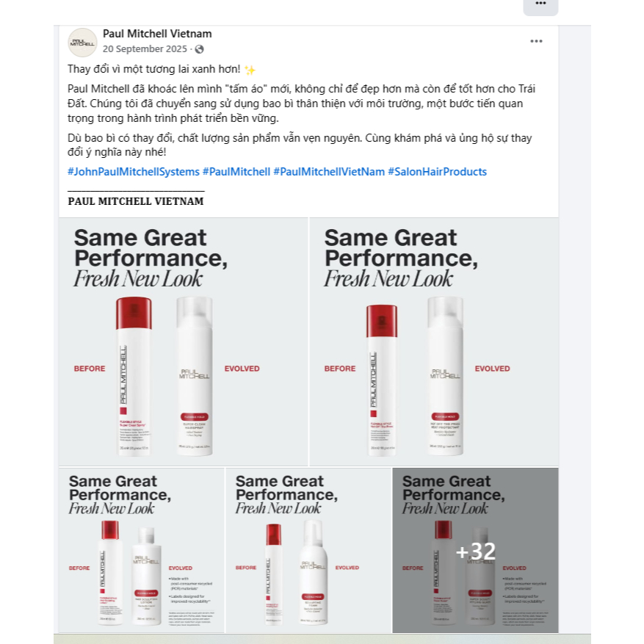This screenshot has width=644, height=644.
Task: Open hashtag #PaulMitchellVietNam
Action: tap(329, 172)
